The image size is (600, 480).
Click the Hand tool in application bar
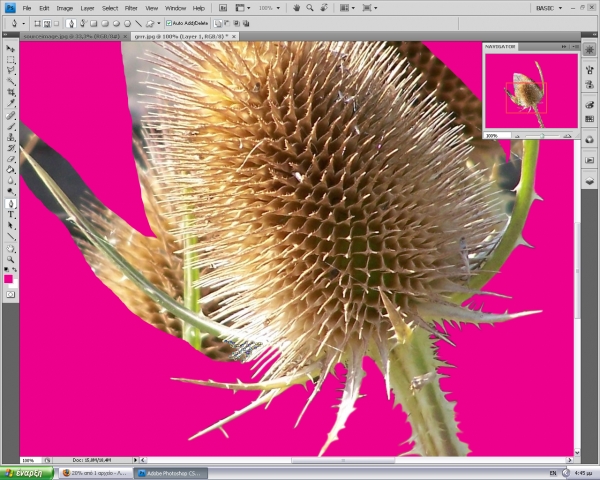click(x=296, y=8)
